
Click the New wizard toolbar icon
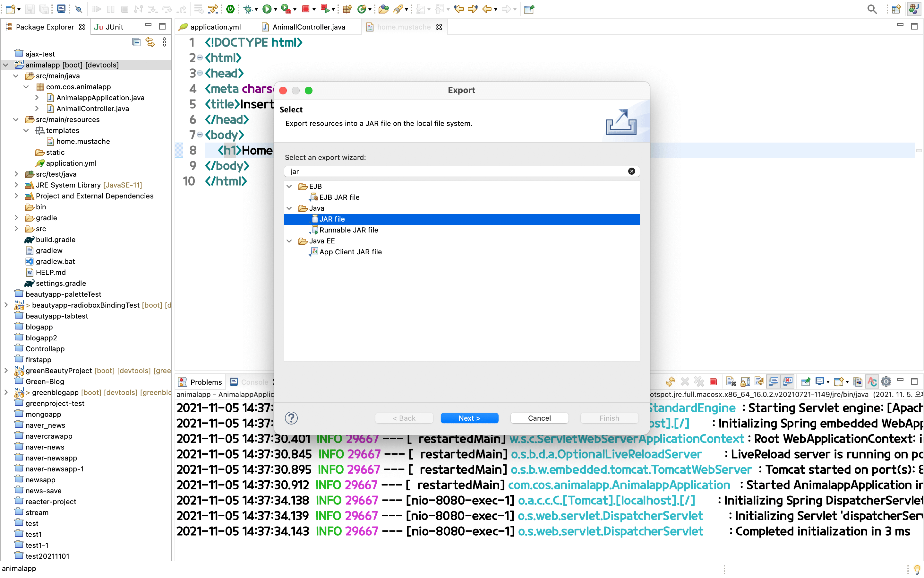[x=10, y=9]
